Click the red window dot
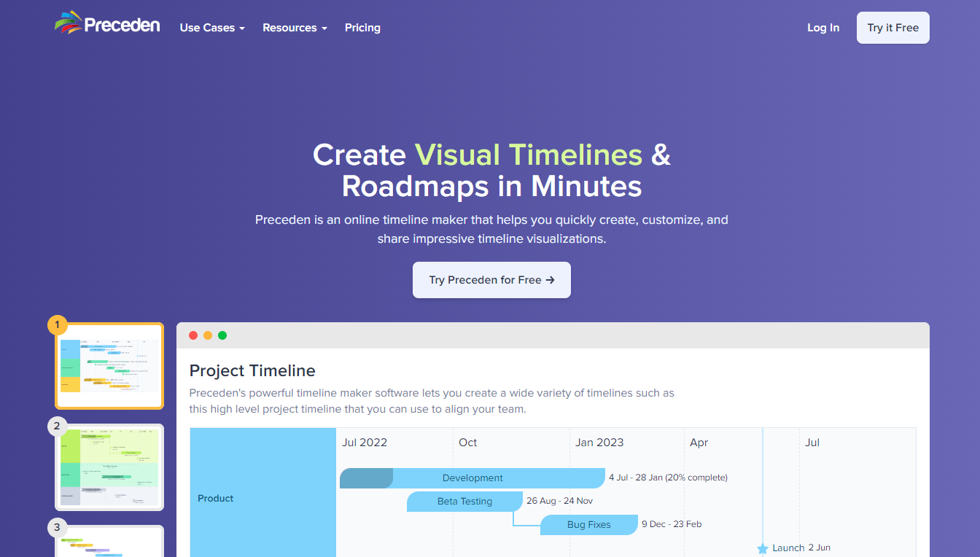Image resolution: width=980 pixels, height=557 pixels. click(x=193, y=335)
